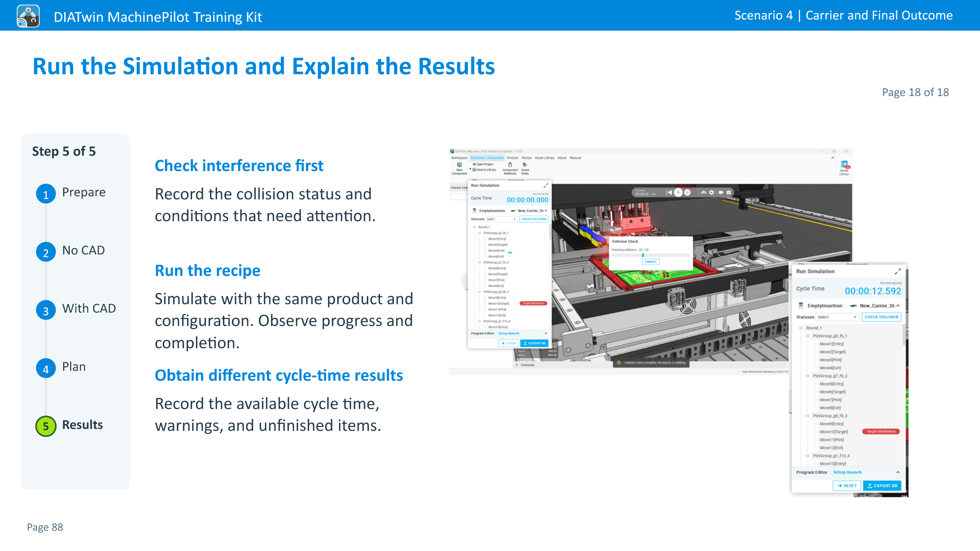Click the New_Carrier_St board icon in the 12.592 panel
The height and width of the screenshot is (551, 980).
pos(853,306)
